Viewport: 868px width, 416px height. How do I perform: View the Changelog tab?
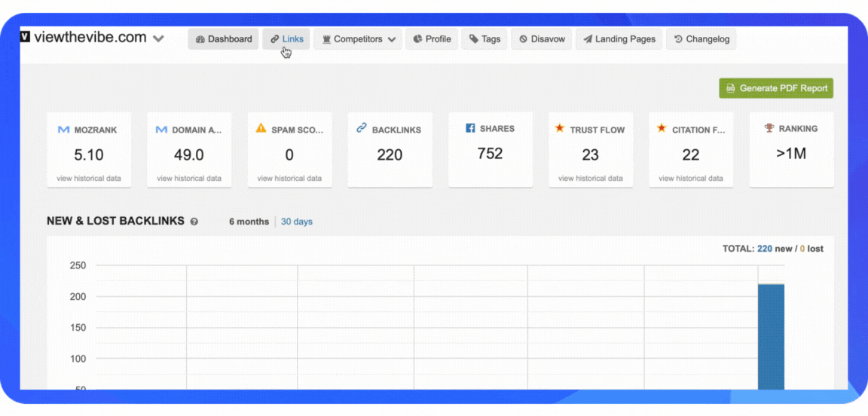701,38
